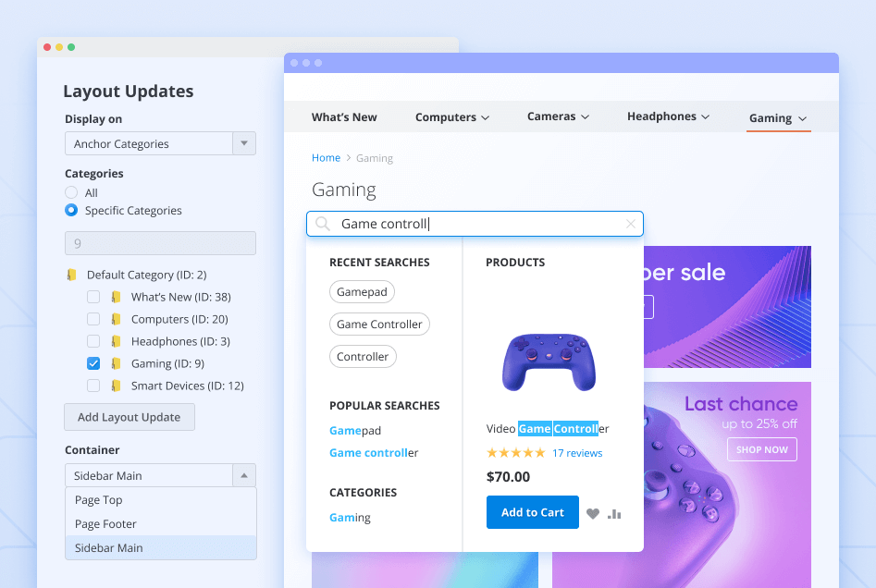
Task: Select the Gamepad recent search chip
Action: [362, 291]
